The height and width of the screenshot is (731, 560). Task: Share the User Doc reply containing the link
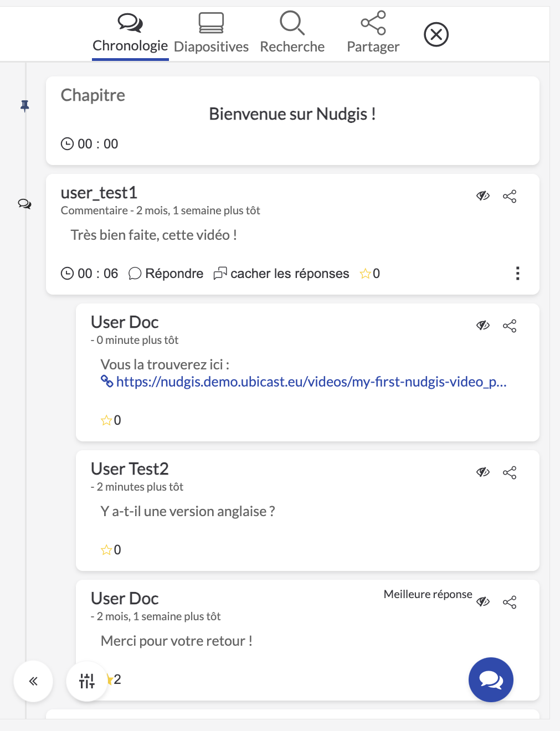510,326
